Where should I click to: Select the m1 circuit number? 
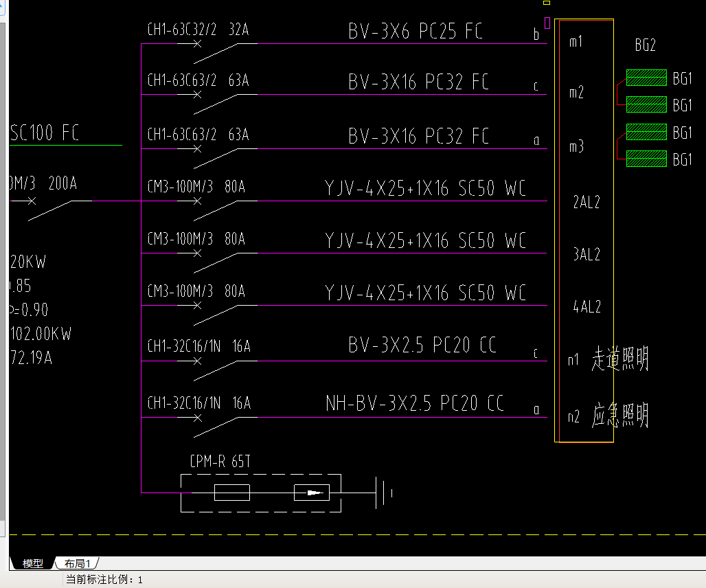tap(576, 41)
